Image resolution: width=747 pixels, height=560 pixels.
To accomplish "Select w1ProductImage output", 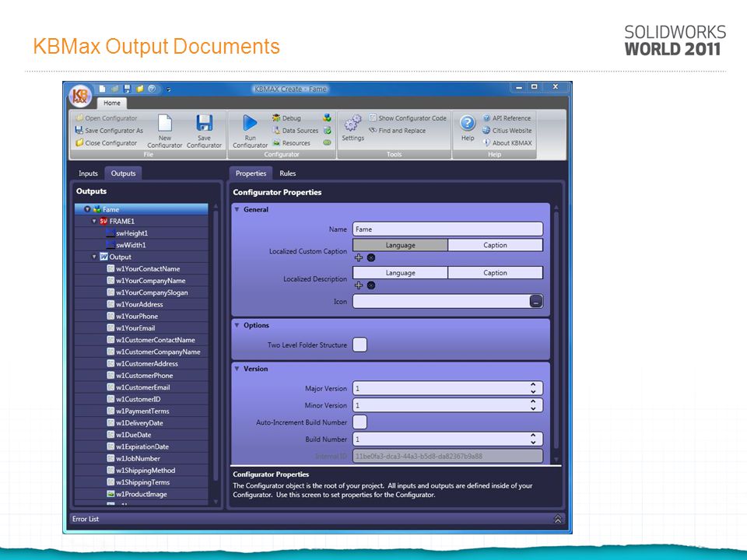I will (142, 494).
